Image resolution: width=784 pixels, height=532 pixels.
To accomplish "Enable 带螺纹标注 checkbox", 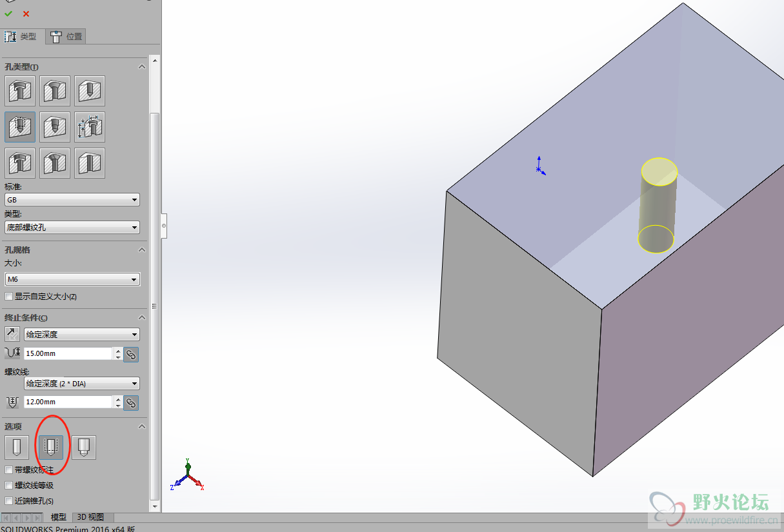I will tap(8, 470).
